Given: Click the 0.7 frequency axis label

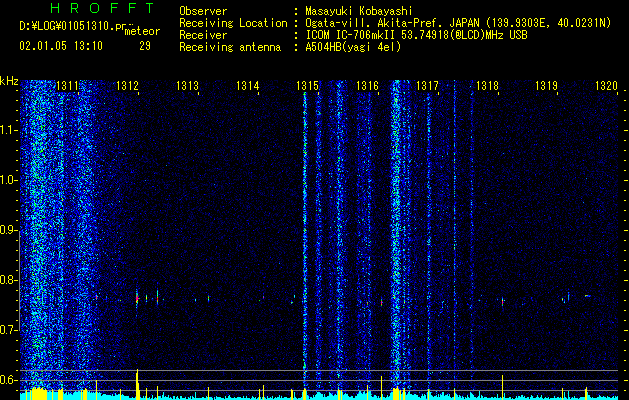Looking at the screenshot, I should [x=9, y=330].
